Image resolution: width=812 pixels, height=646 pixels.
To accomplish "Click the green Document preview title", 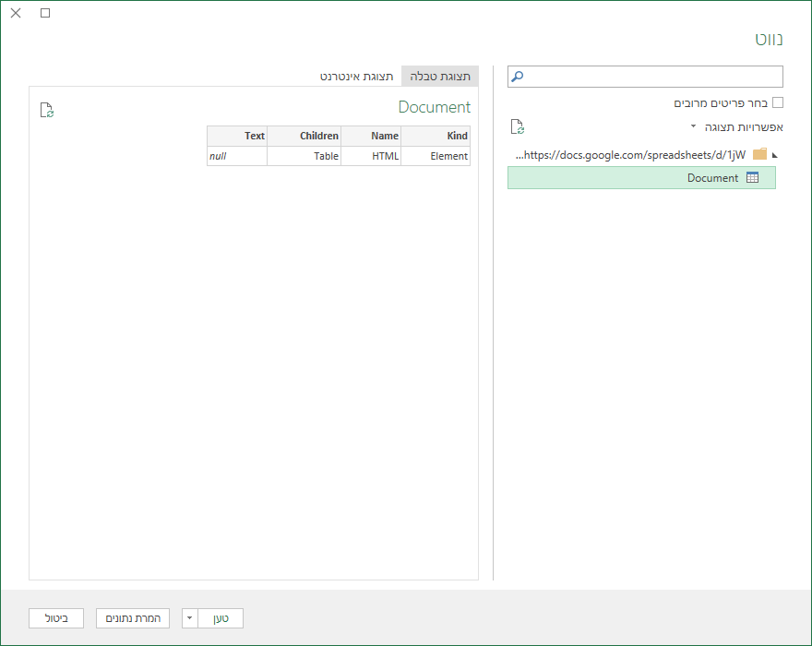I will click(x=434, y=107).
